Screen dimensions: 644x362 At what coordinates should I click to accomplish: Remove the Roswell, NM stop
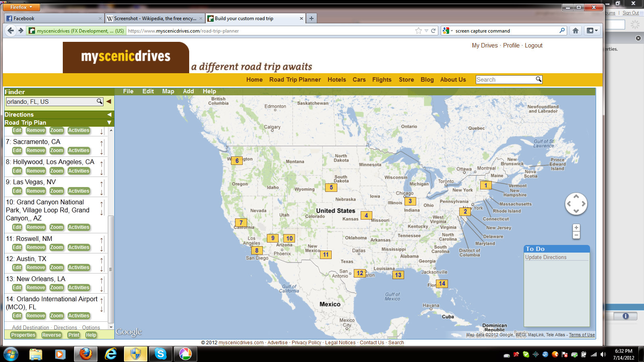coord(35,247)
